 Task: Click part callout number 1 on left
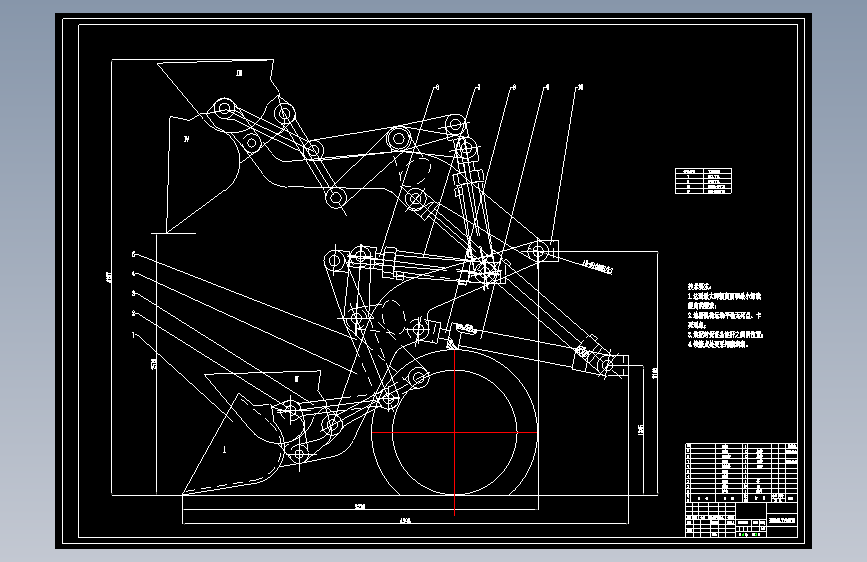(x=133, y=335)
